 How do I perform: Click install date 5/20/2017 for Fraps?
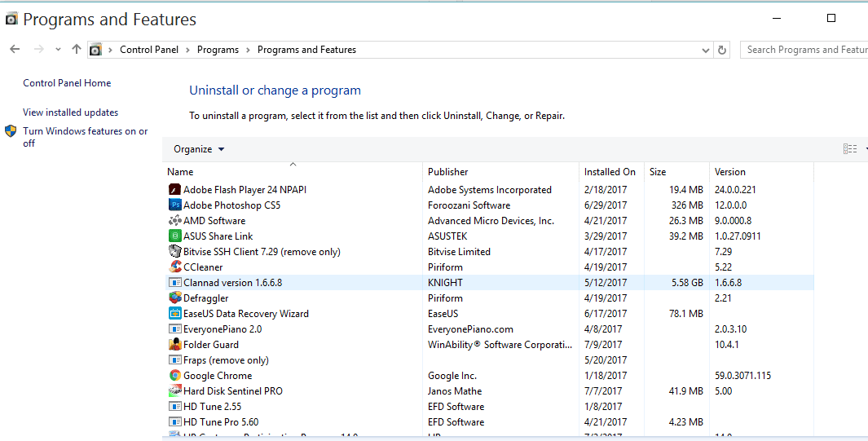605,359
